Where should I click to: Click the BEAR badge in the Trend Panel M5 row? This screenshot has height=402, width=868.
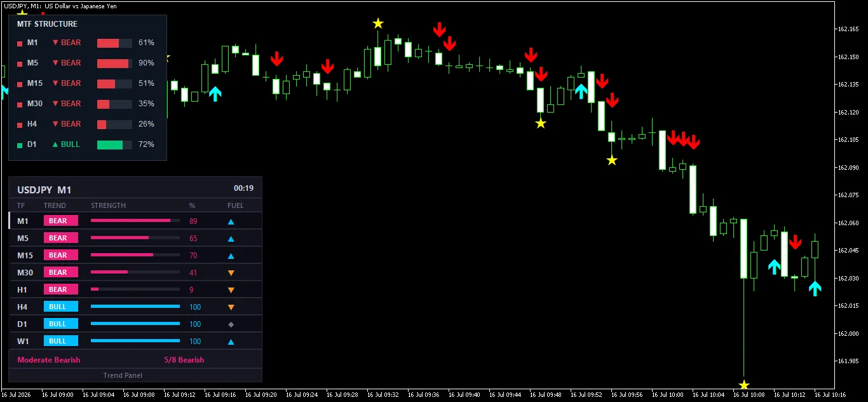pos(61,238)
